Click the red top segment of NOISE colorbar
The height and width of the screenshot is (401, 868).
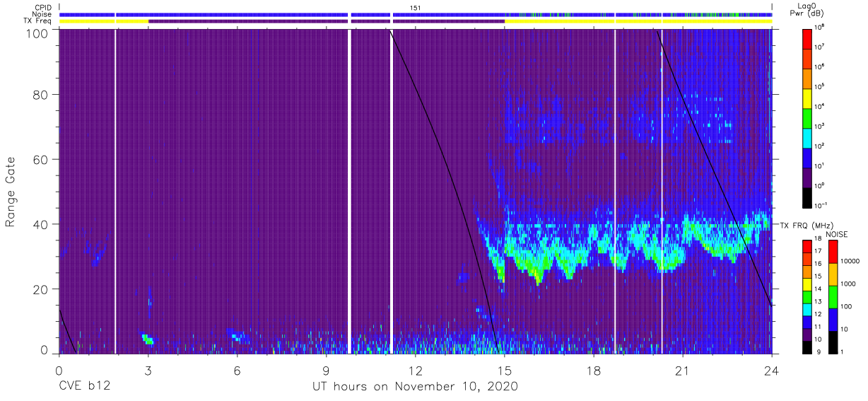(x=835, y=251)
